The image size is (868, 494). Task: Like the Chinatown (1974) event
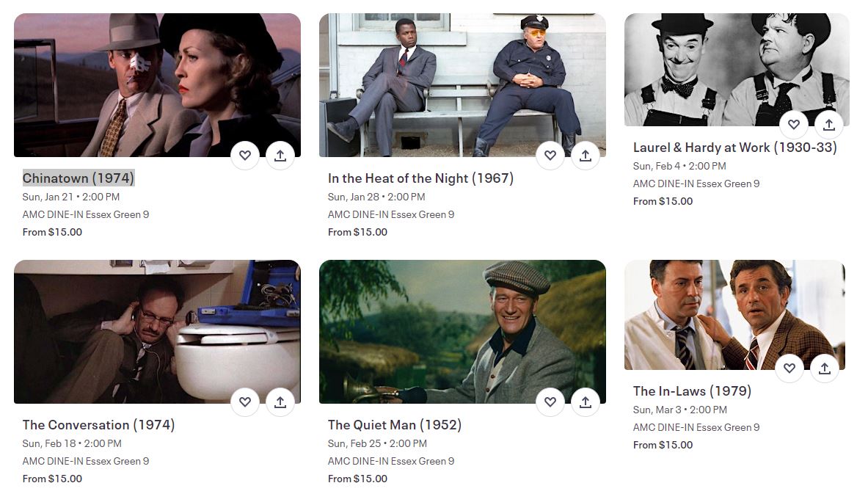(245, 156)
